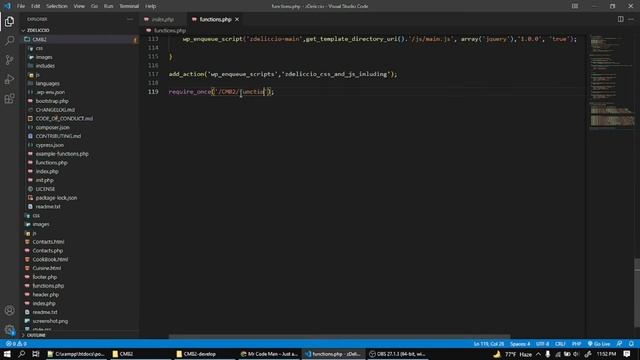The height and width of the screenshot is (360, 640).
Task: Click Spaces: 4 indentation setting
Action: 520,344
